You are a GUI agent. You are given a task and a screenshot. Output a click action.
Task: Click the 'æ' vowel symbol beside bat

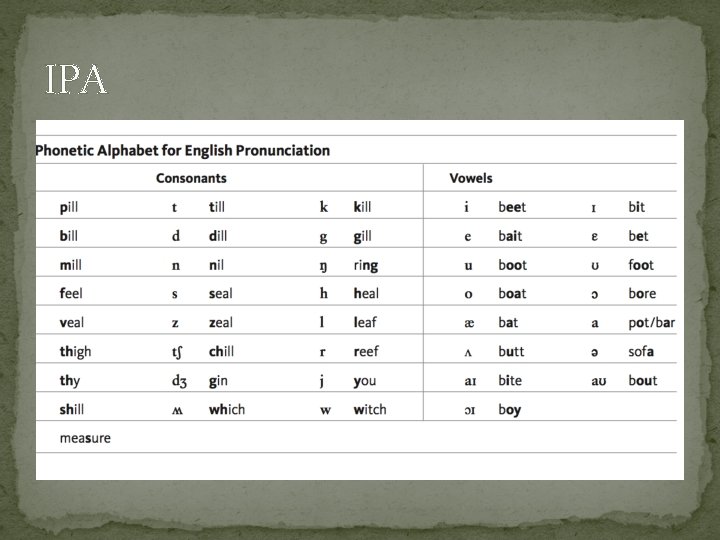(x=468, y=323)
